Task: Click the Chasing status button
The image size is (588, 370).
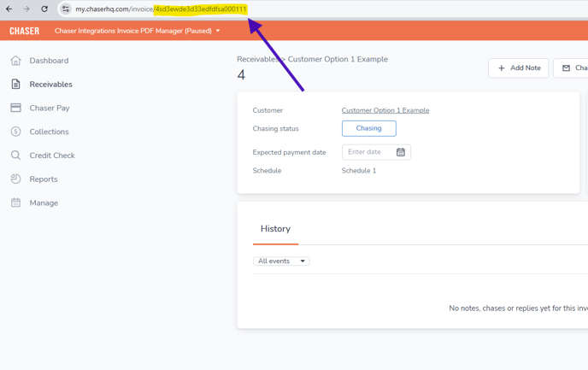Action: coord(369,128)
